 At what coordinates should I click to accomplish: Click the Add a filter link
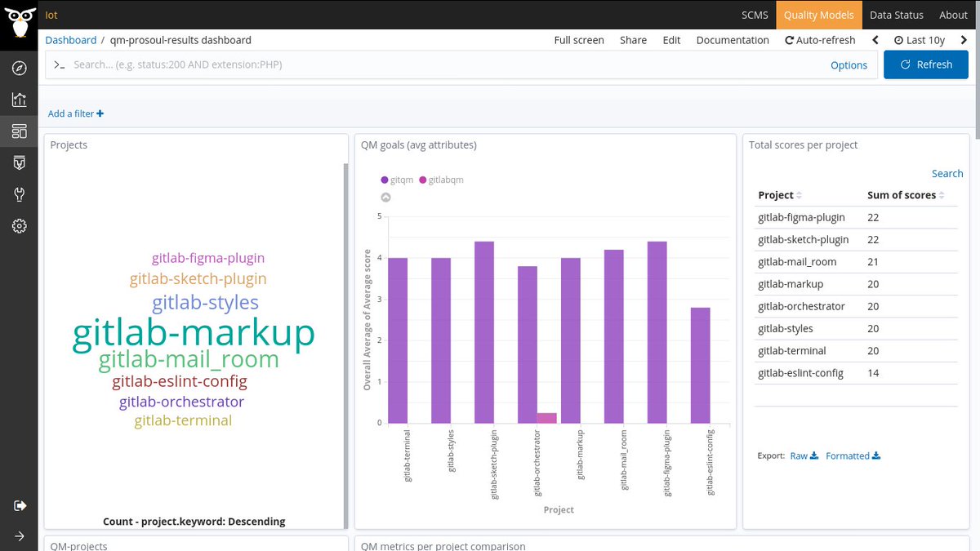pos(76,113)
